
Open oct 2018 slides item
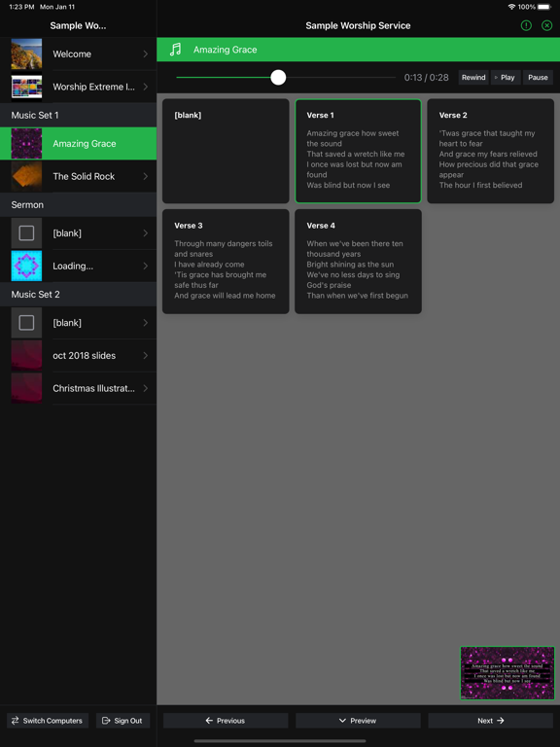pos(78,355)
